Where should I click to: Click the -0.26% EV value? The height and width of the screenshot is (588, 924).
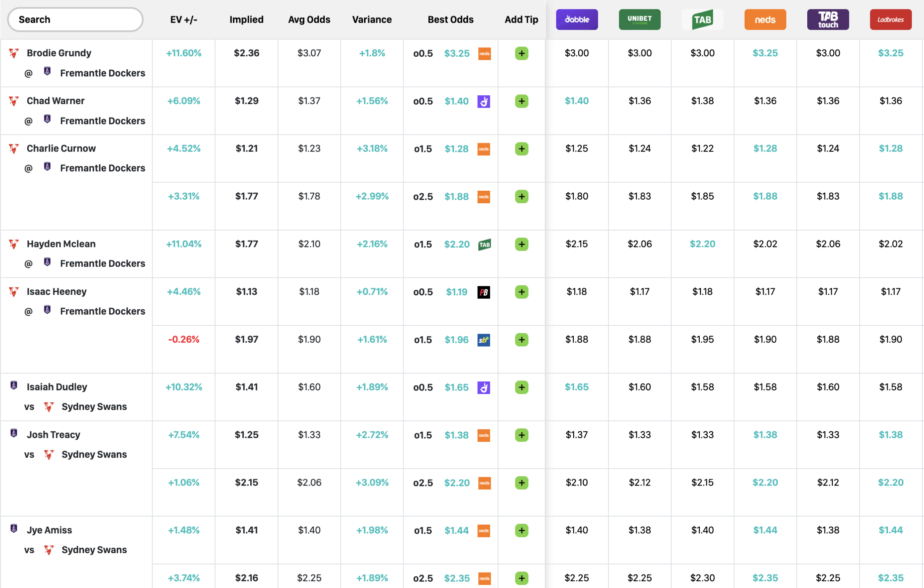pyautogui.click(x=184, y=339)
